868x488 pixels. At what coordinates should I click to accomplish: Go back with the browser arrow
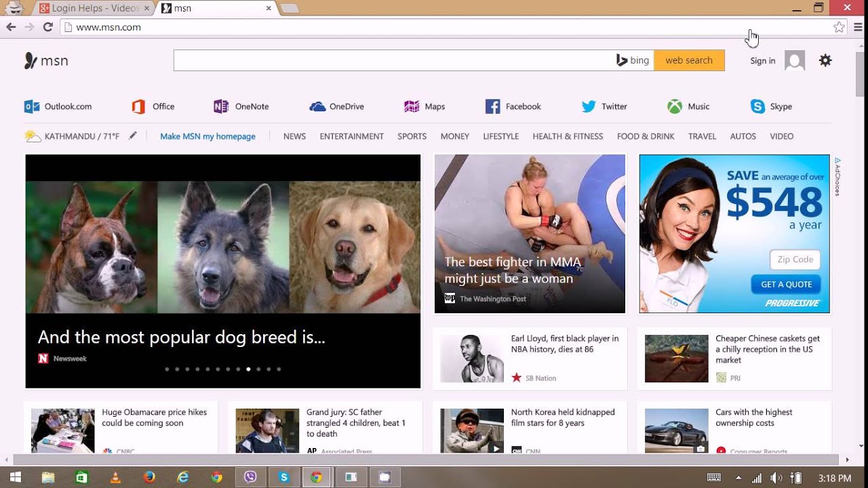(11, 27)
